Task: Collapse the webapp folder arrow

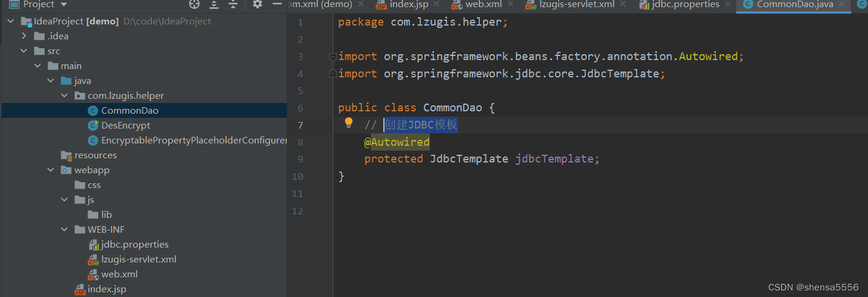Action: tap(51, 170)
